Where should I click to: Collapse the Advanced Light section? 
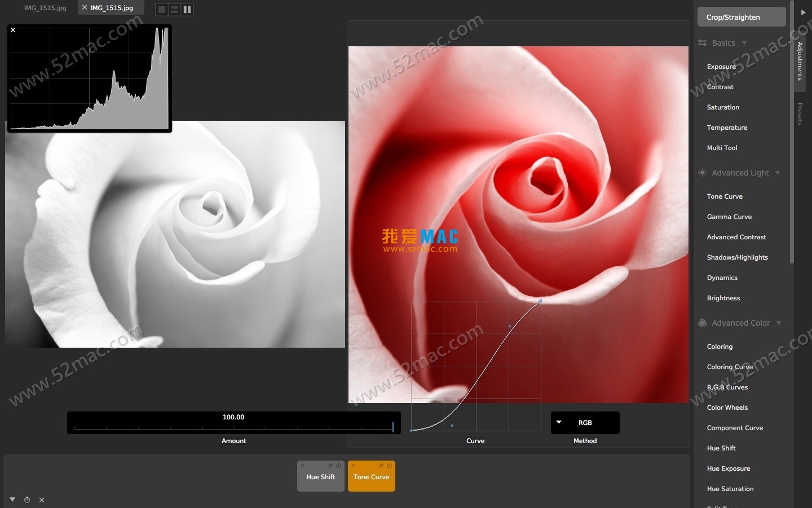tap(778, 173)
